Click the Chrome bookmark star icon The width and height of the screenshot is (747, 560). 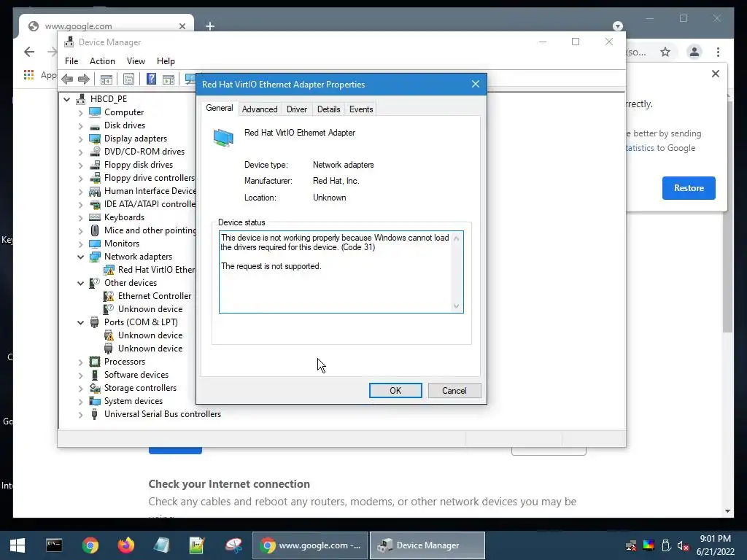[665, 52]
